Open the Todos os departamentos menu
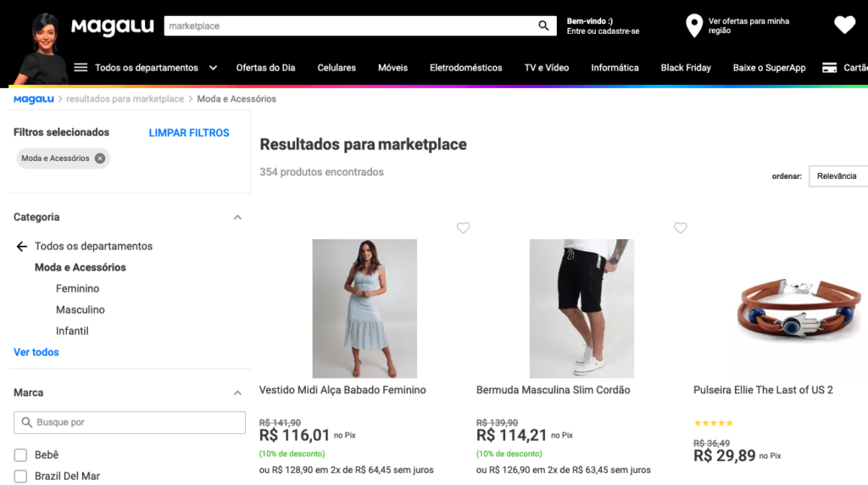Screen dimensions: 868x485 [146, 68]
